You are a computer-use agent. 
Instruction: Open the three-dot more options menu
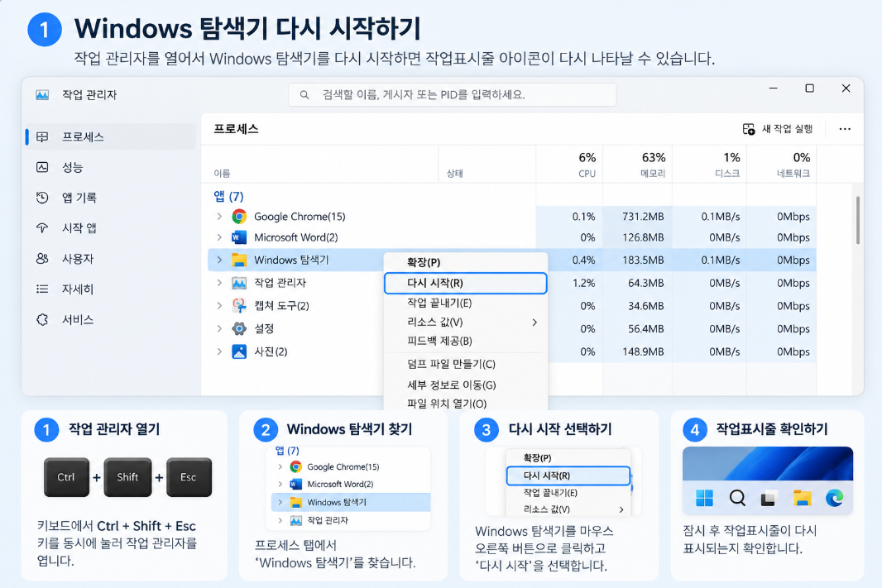(x=845, y=129)
